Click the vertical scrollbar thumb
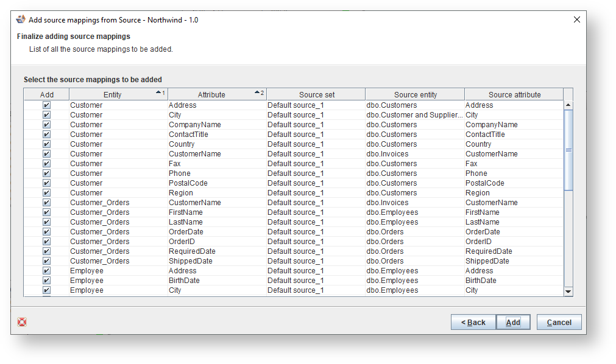The width and height of the screenshot is (616, 364). click(568, 149)
